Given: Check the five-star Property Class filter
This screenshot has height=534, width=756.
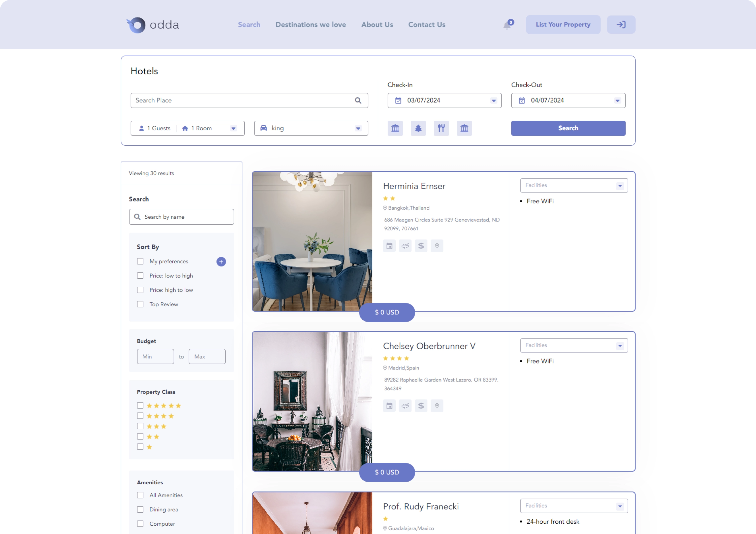Looking at the screenshot, I should 140,405.
